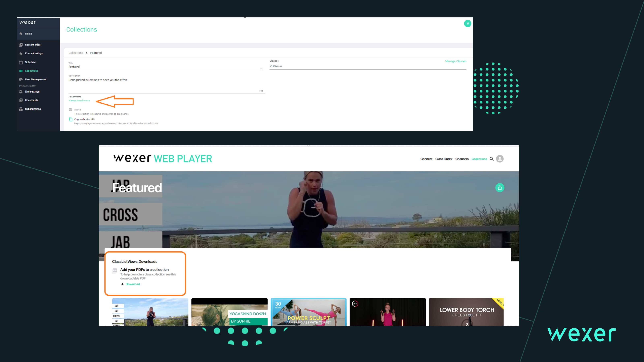The width and height of the screenshot is (644, 362).
Task: Open the Power Sculpt class thumbnail
Action: click(309, 312)
